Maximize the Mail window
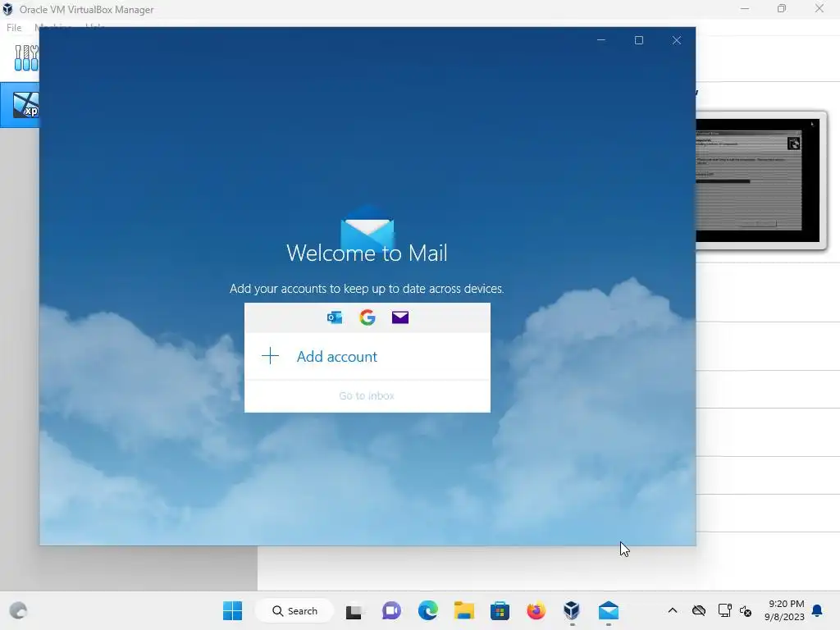The height and width of the screenshot is (630, 840). click(x=638, y=40)
